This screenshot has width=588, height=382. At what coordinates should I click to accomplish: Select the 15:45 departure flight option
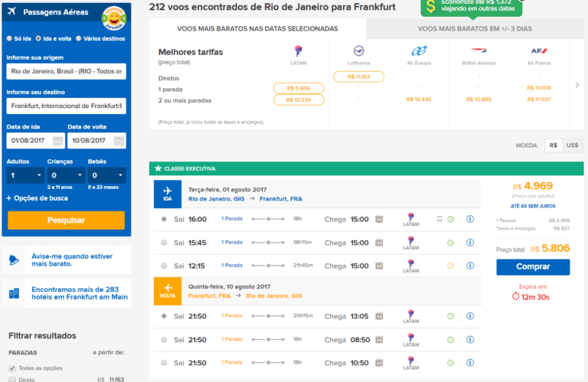click(x=164, y=243)
